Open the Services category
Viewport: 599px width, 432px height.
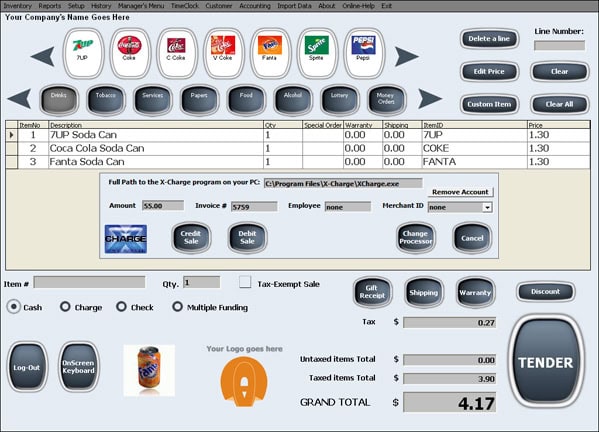point(152,100)
